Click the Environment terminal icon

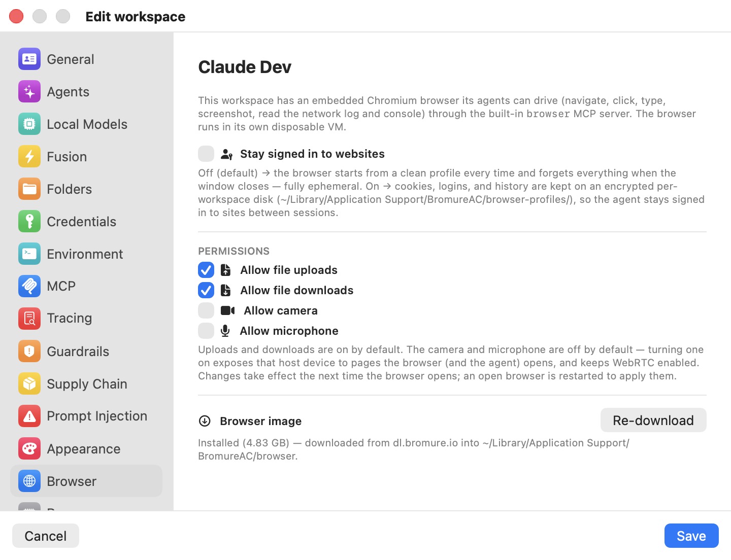[x=29, y=254]
